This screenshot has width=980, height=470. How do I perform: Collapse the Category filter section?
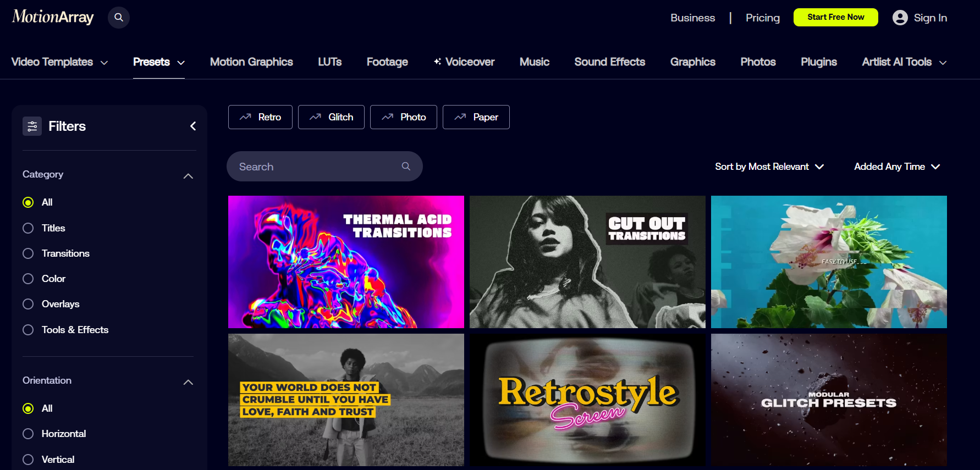point(188,176)
